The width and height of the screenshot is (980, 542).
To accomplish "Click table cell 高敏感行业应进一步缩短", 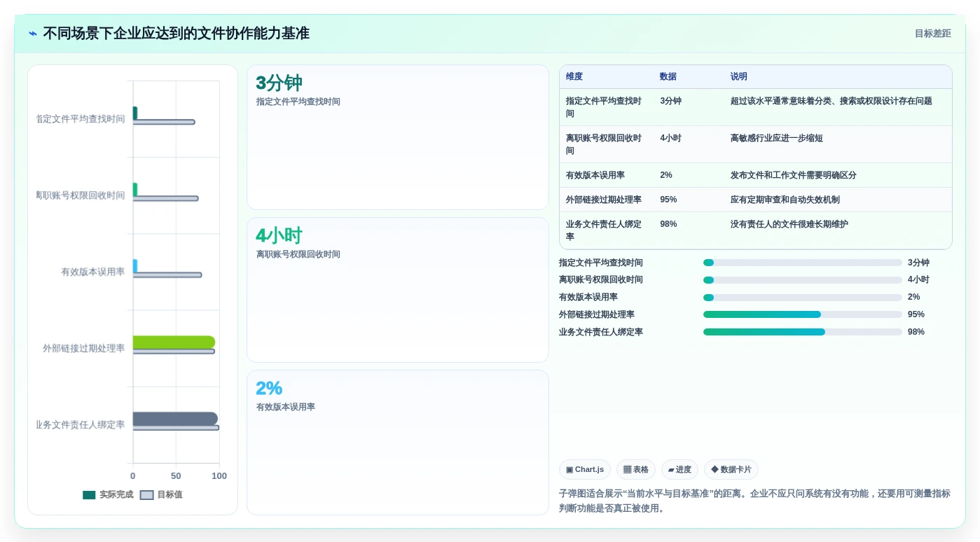I will pos(776,138).
